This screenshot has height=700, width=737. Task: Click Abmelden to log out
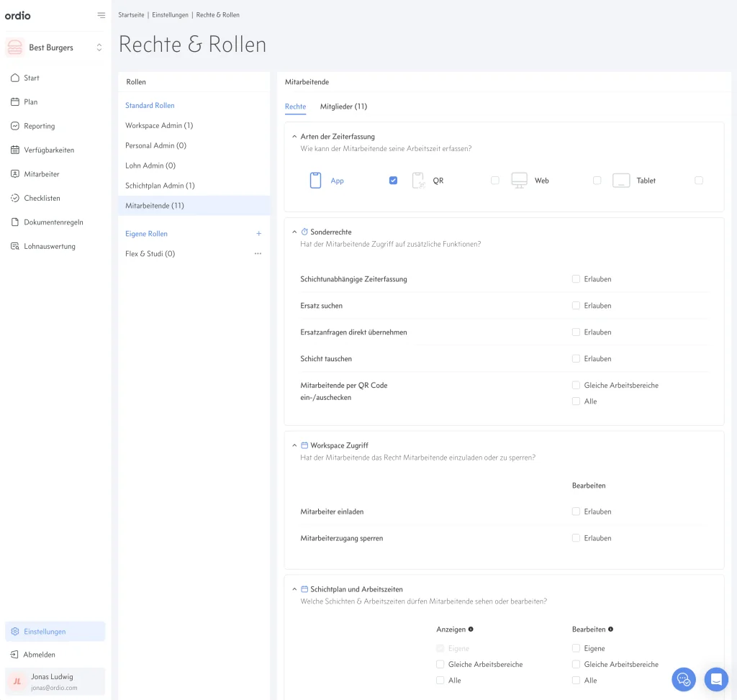click(39, 655)
